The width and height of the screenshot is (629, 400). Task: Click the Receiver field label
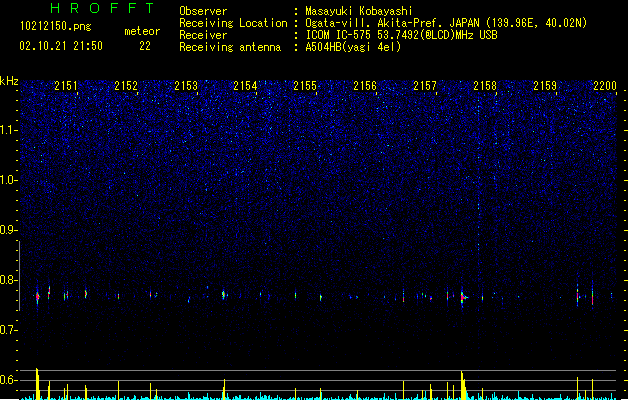click(x=203, y=35)
